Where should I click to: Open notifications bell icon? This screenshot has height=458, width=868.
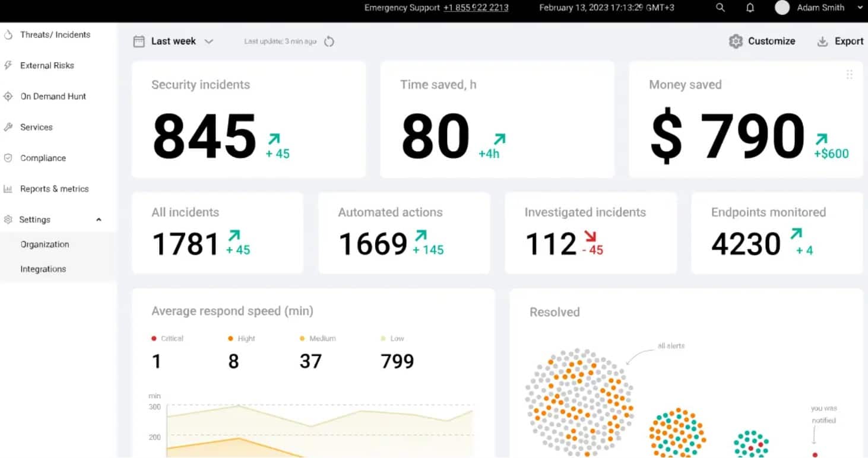click(750, 8)
